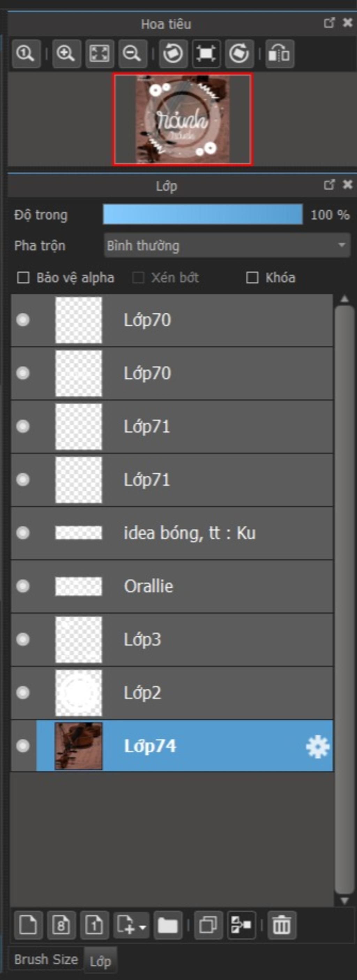Create a new layer folder

pos(168,925)
